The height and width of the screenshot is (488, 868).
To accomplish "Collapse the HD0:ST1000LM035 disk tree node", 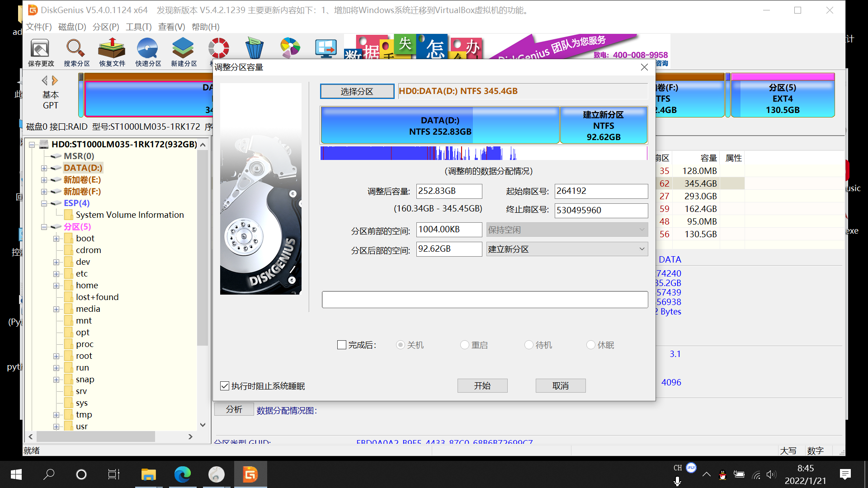I will click(x=32, y=145).
